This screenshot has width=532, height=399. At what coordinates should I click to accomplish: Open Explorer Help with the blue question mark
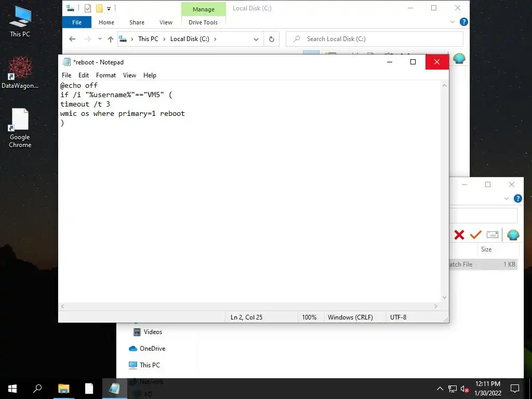coord(463,22)
